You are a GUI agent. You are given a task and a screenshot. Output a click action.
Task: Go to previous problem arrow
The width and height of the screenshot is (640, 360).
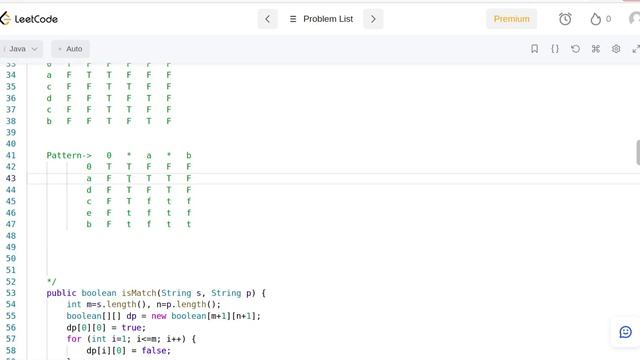[x=267, y=19]
